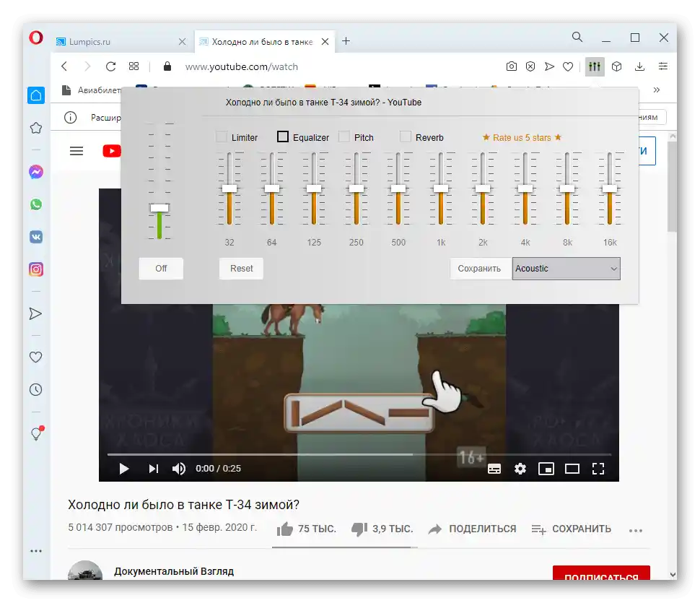
Task: Expand hidden bookmarks bar chevron
Action: (x=656, y=90)
